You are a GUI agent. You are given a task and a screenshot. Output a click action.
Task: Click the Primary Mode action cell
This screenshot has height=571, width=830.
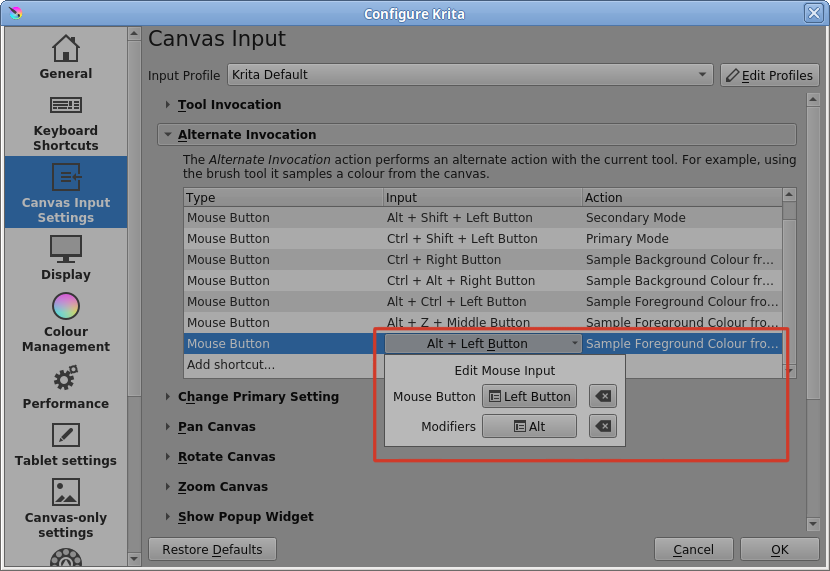tap(682, 239)
